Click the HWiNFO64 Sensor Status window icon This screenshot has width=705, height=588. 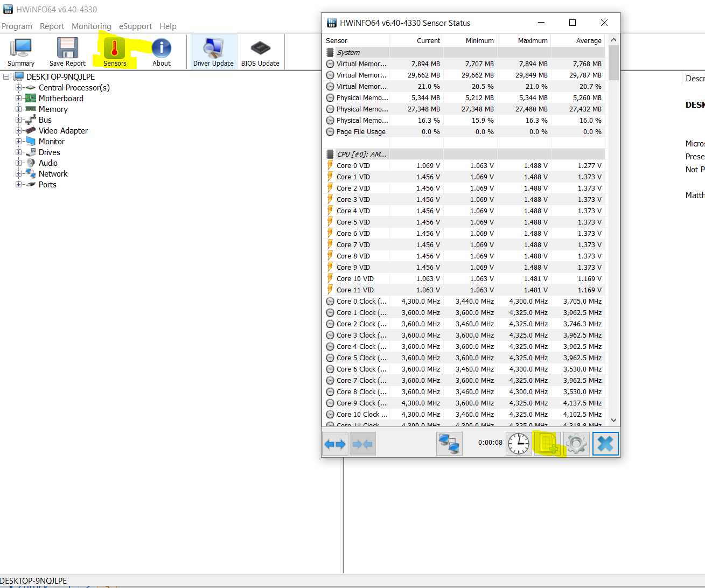pyautogui.click(x=332, y=23)
